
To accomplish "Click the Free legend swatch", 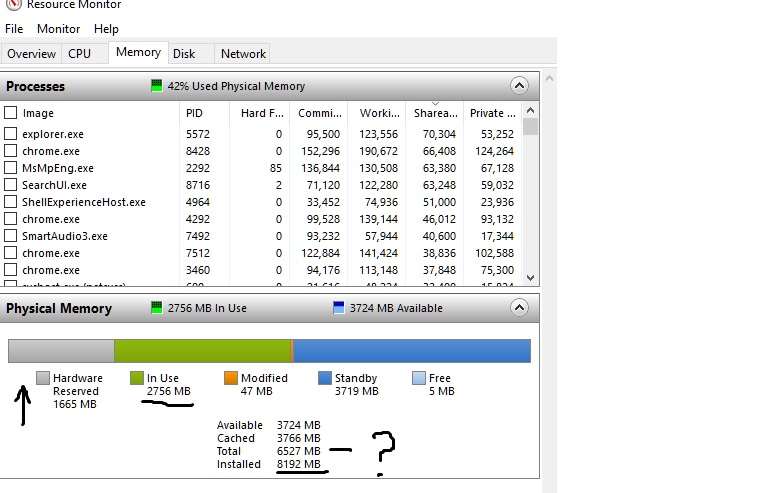I will tap(419, 378).
